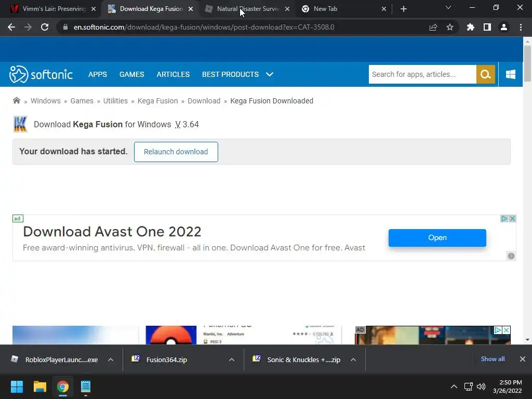
Task: Click Open on the Avast ad
Action: tap(437, 237)
